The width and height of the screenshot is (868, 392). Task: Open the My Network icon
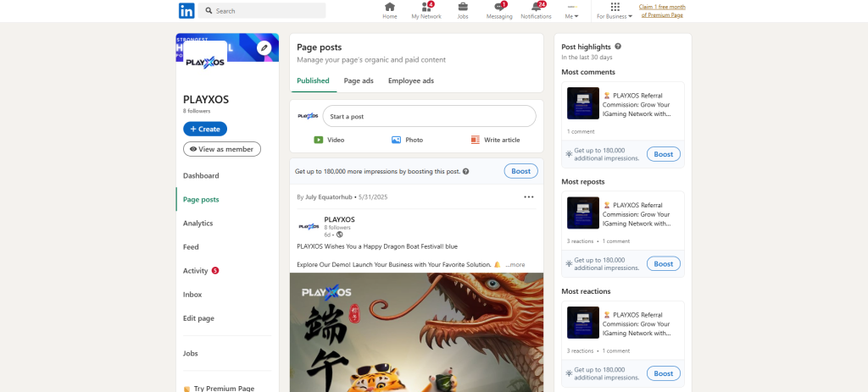[x=426, y=10]
